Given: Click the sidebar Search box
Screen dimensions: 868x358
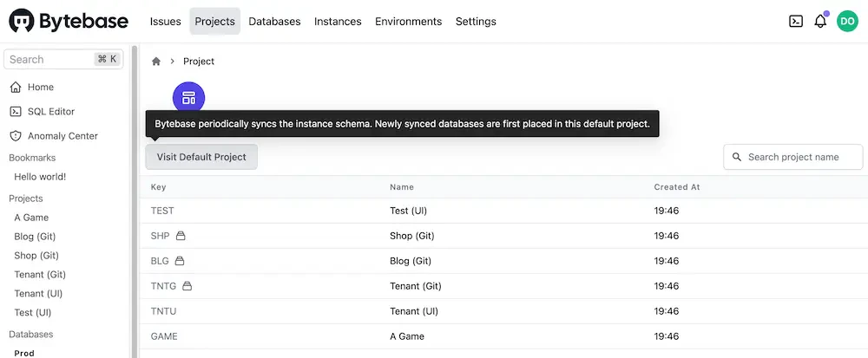Looking at the screenshot, I should (x=52, y=60).
